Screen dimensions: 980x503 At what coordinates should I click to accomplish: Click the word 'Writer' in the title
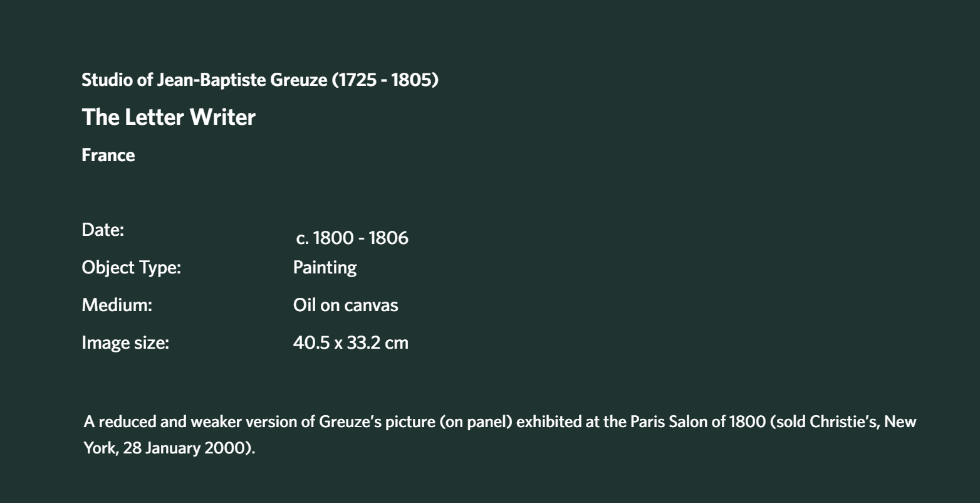[222, 117]
